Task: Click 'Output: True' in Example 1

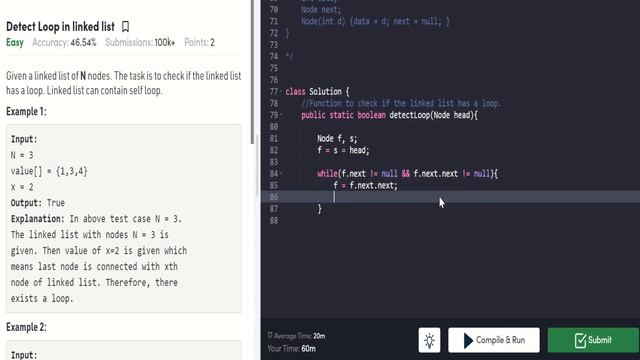Action: click(x=38, y=203)
